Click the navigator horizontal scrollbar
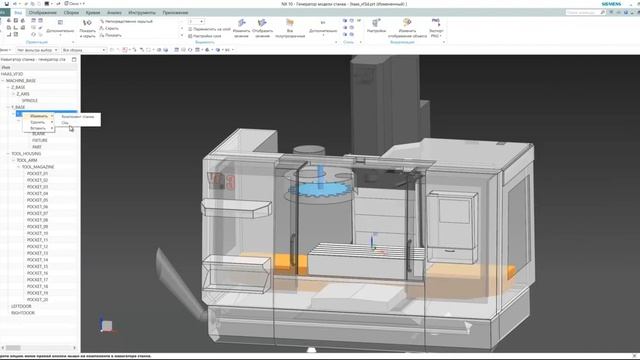This screenshot has height=360, width=640. point(39,348)
